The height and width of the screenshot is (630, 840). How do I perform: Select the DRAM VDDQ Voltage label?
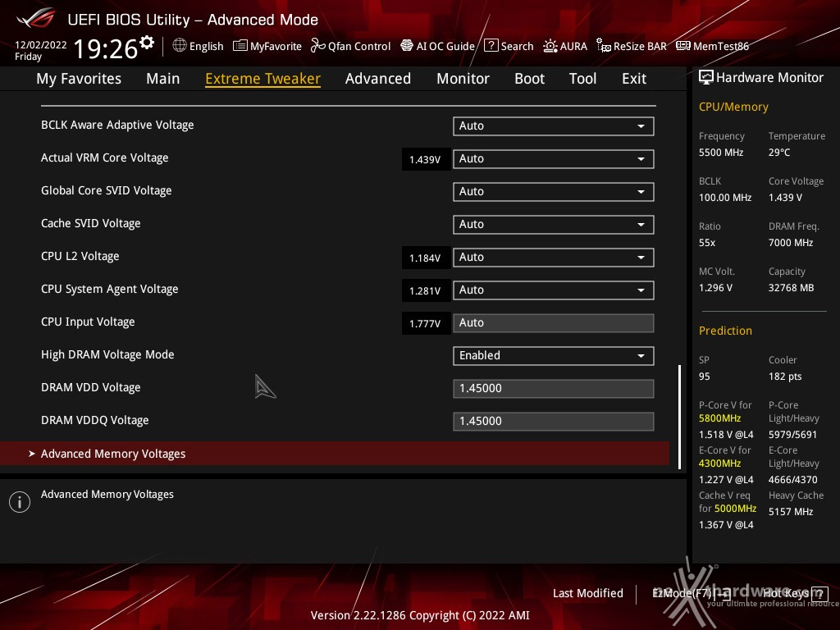(95, 420)
